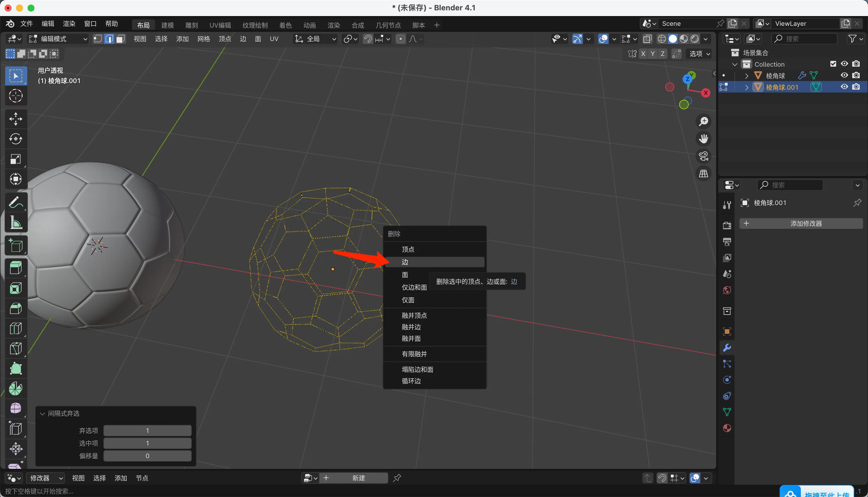Toggle X axis mirror option

[x=643, y=54]
